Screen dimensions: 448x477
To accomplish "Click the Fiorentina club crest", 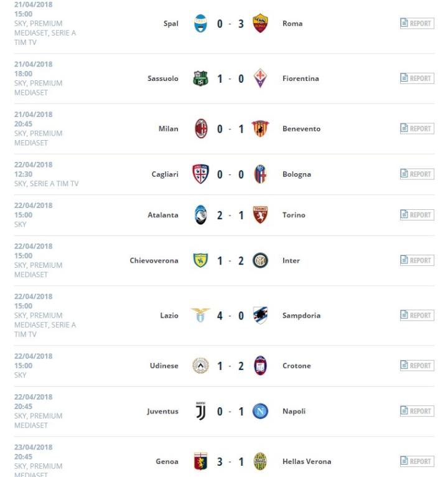I will tap(260, 78).
